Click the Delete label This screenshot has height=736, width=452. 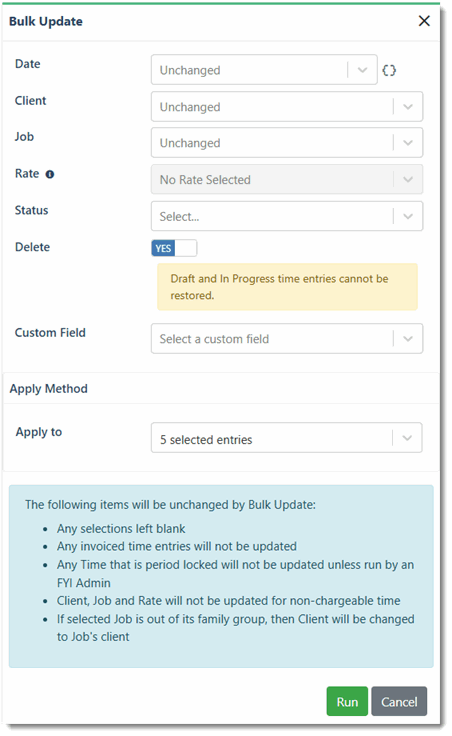coord(32,247)
